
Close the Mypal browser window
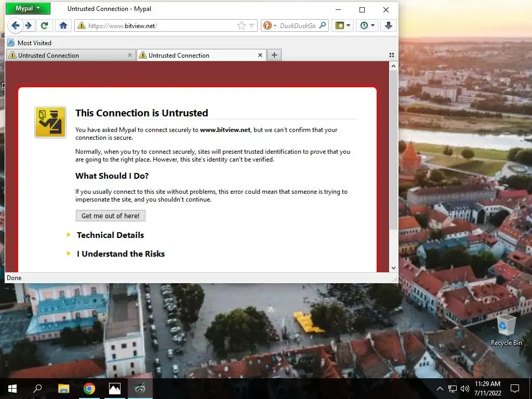(386, 9)
